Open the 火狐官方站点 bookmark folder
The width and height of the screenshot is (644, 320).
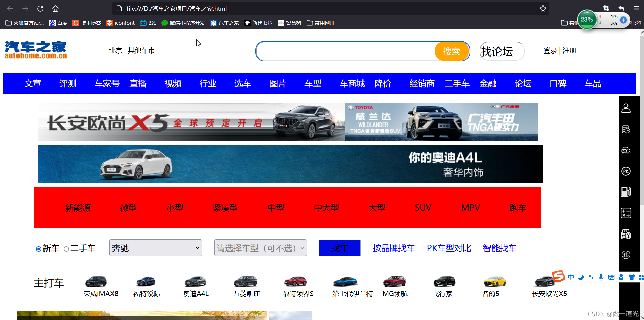(25, 23)
